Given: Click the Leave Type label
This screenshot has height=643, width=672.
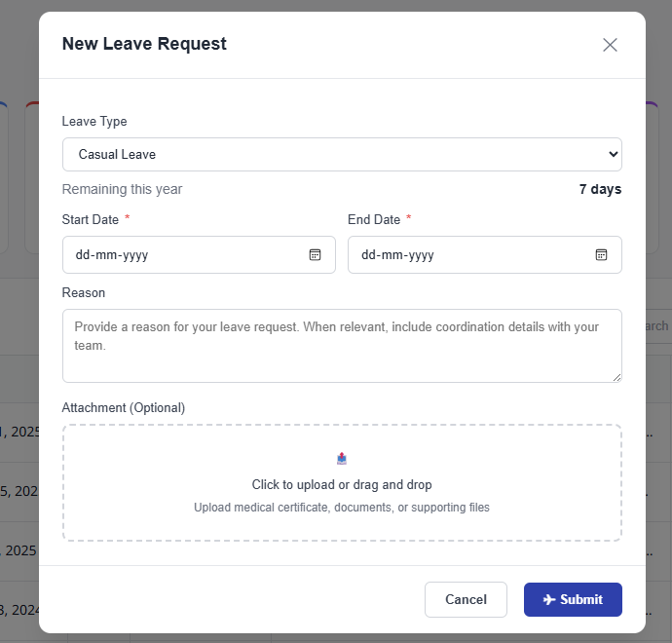Looking at the screenshot, I should coord(94,122).
